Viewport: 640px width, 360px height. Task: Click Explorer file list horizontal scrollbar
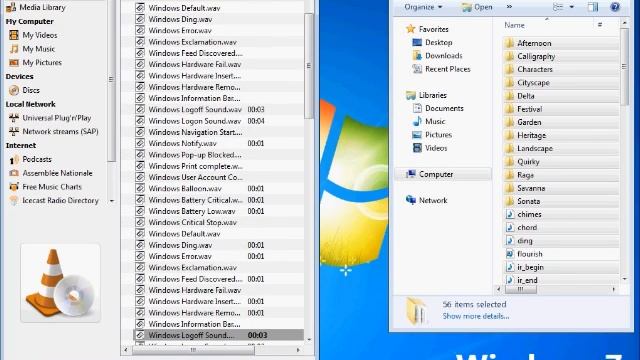click(x=521, y=289)
